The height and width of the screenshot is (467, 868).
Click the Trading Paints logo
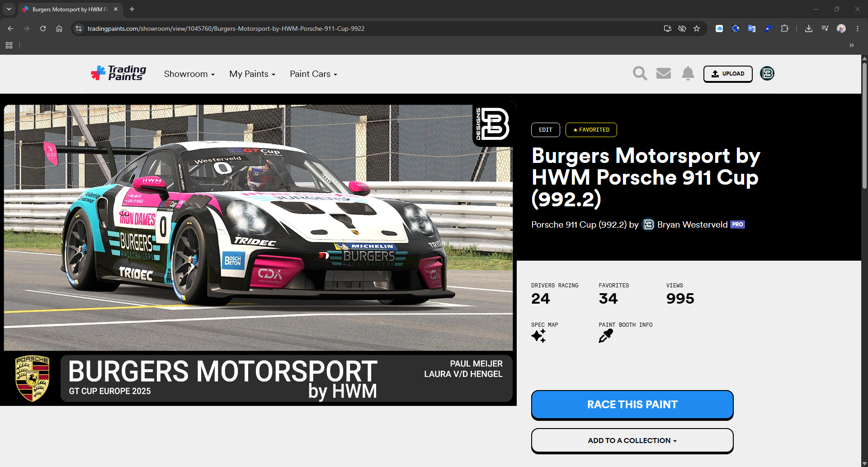[118, 73]
